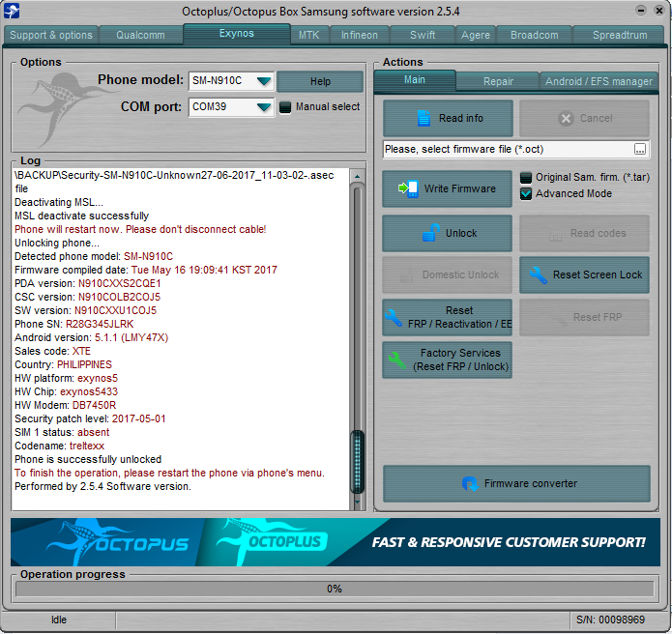Image resolution: width=672 pixels, height=634 pixels.
Task: Switch to the Qualcomm tab
Action: (140, 35)
